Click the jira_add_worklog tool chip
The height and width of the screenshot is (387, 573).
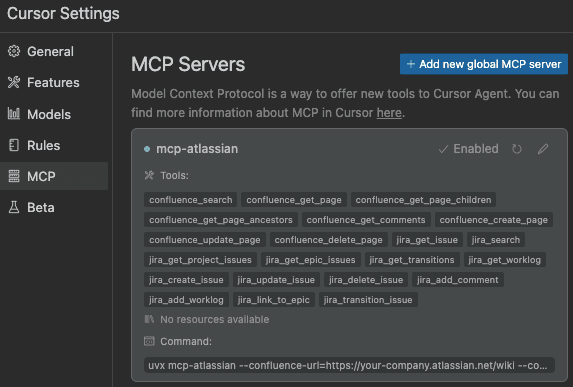point(186,300)
